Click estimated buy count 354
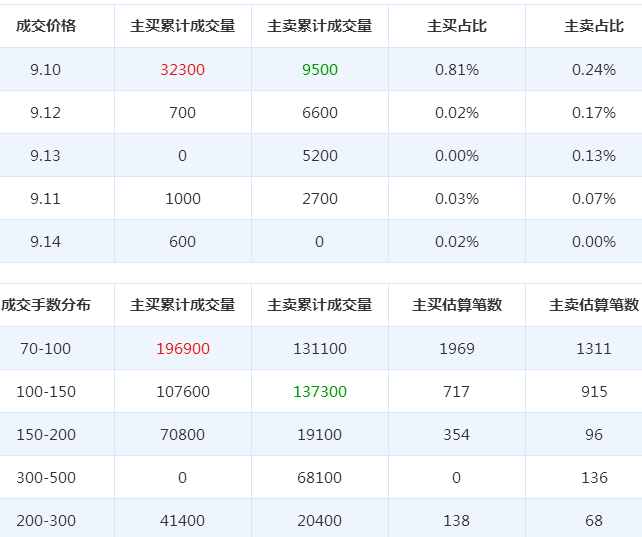 point(457,435)
